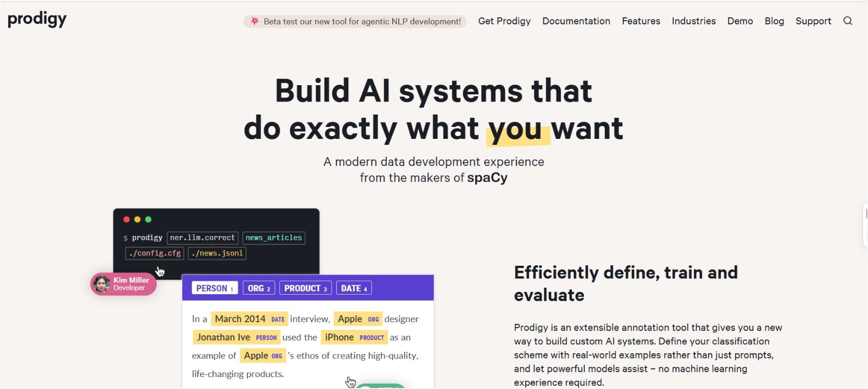Click the spaCy link in subtitle
Screen dimensions: 868x389
pyautogui.click(x=487, y=178)
